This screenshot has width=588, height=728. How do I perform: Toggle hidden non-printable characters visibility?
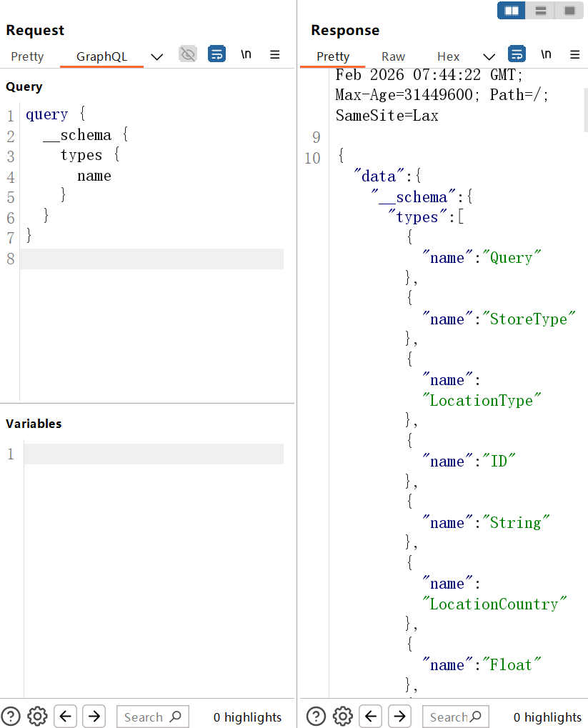[188, 54]
